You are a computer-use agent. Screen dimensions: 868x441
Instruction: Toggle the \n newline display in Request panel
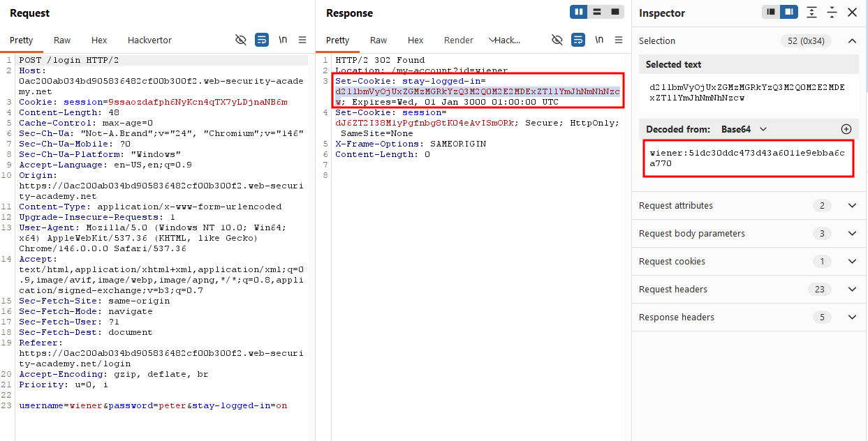283,40
